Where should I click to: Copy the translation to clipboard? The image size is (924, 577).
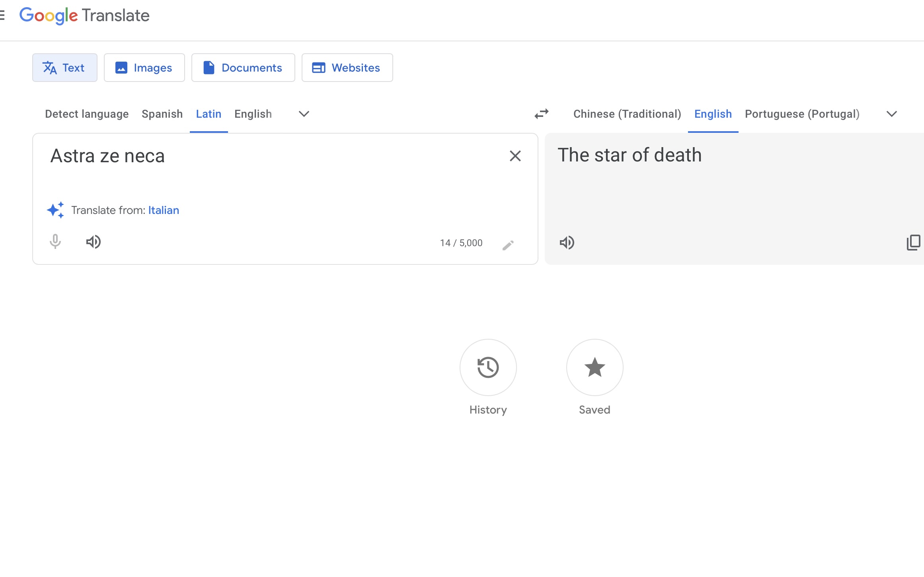point(913,243)
